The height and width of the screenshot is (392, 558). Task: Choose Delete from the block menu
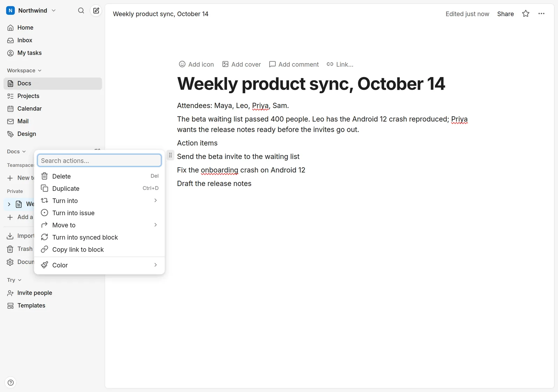99,176
